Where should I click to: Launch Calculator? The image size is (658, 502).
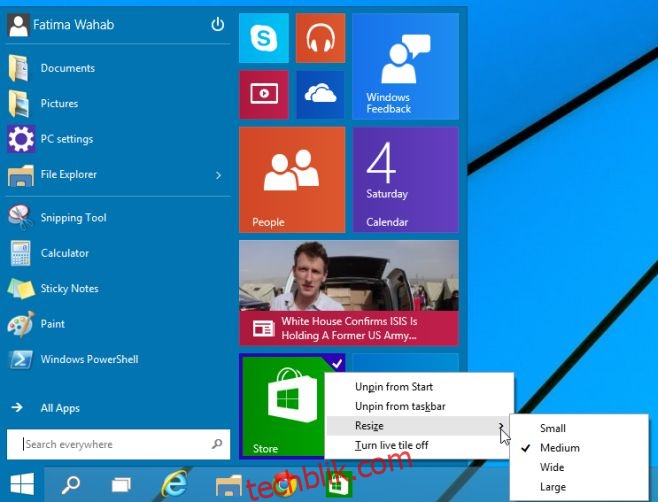coord(118,253)
